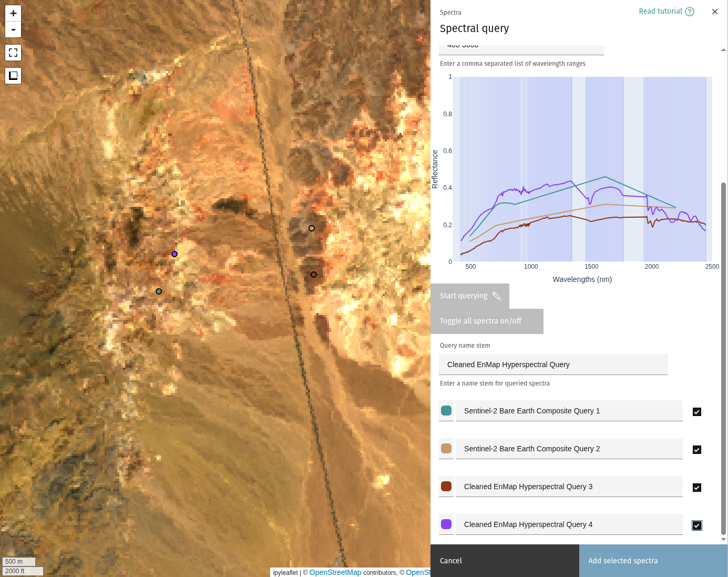Uncheck Sentinel-2 Bare Earth Composite Query 1
The width and height of the screenshot is (728, 577).
[696, 412]
